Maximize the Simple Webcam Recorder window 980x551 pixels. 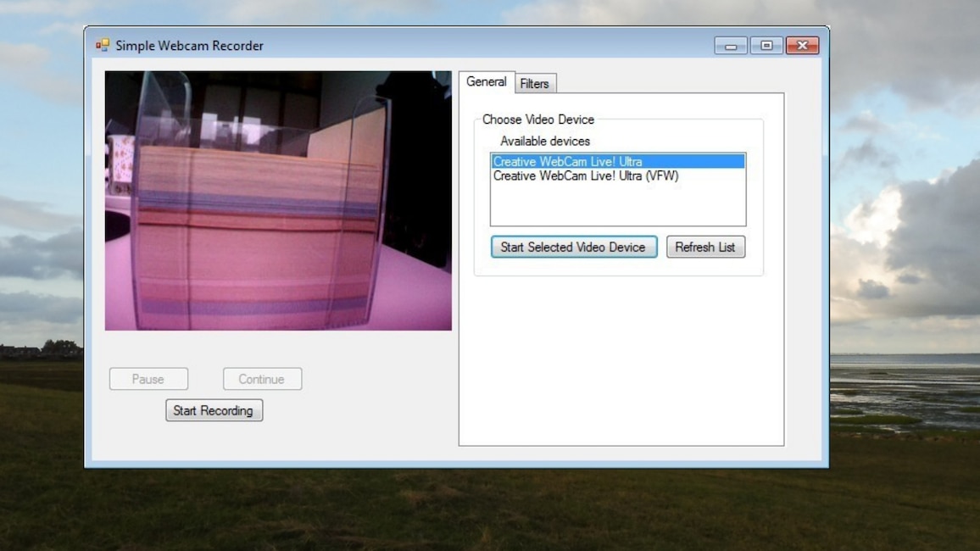766,45
